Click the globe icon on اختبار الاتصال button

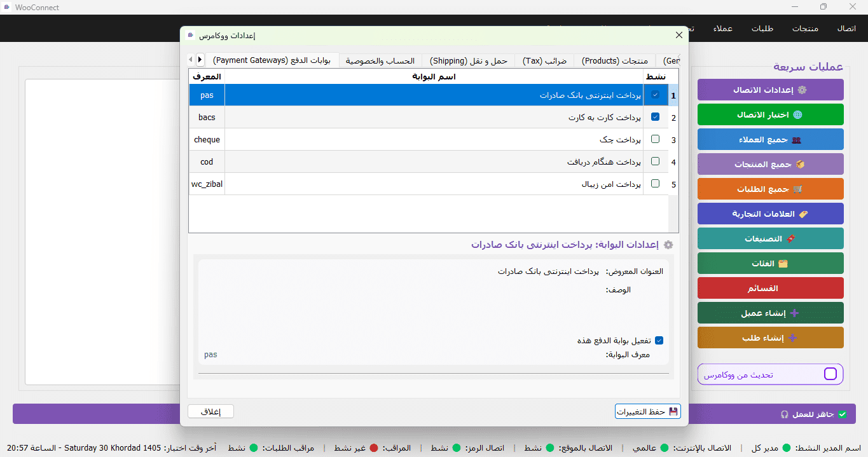pyautogui.click(x=797, y=115)
